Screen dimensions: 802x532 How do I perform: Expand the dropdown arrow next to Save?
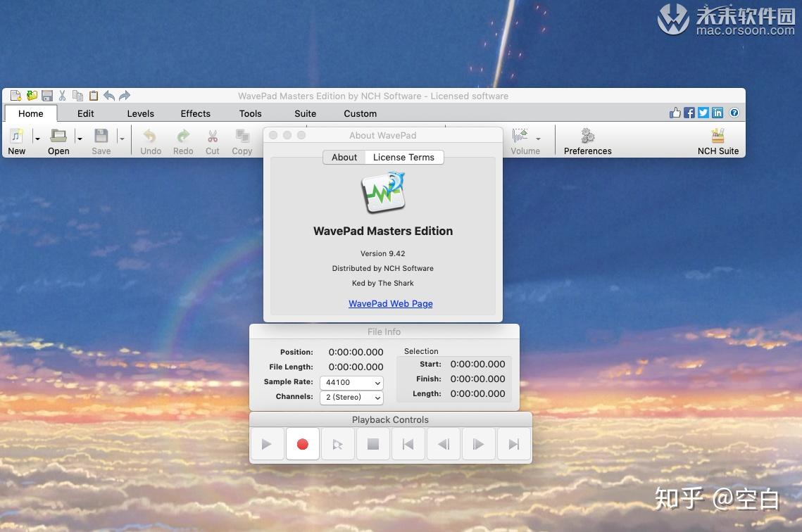122,138
